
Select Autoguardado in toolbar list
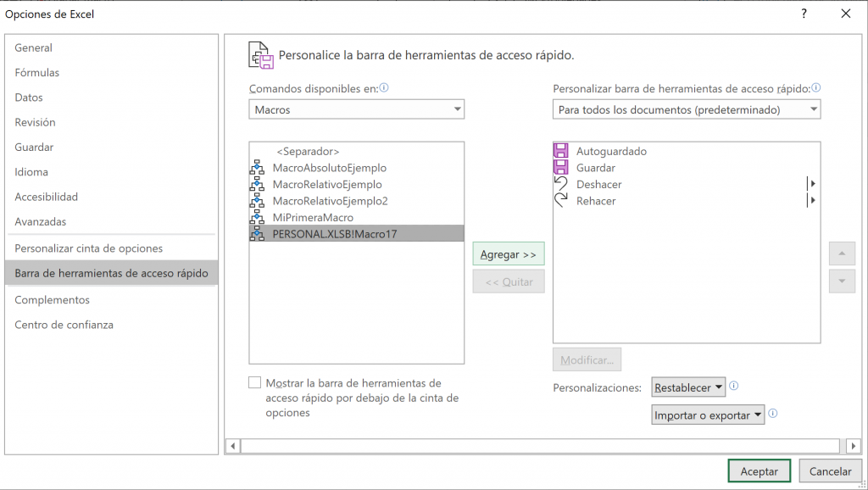coord(687,151)
